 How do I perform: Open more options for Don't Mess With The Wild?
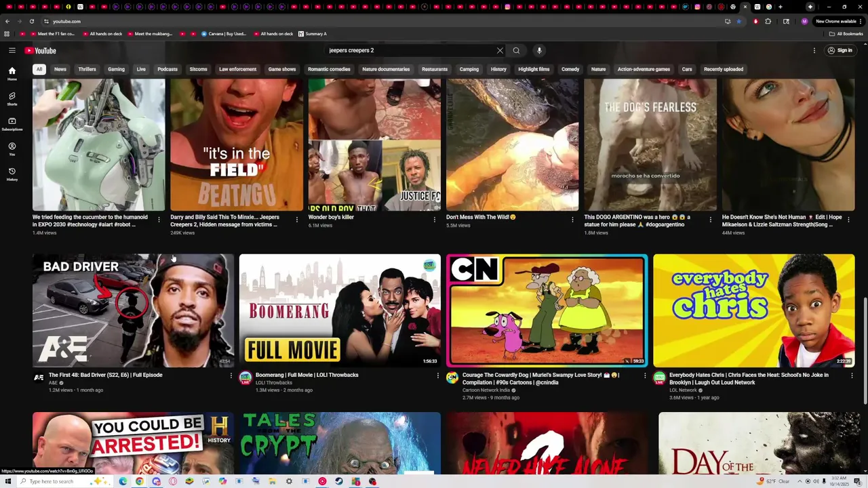[x=572, y=220]
